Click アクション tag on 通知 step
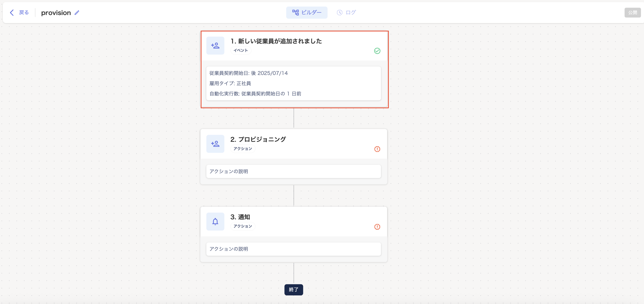 coord(243,226)
